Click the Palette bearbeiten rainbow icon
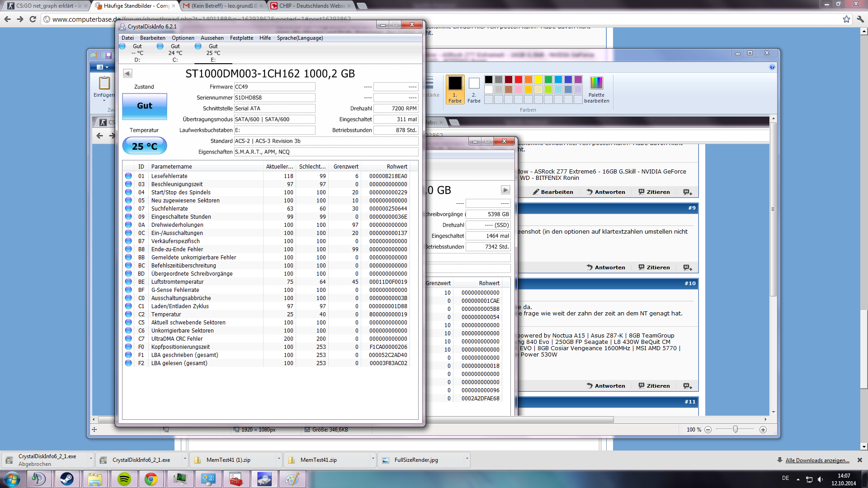Image resolution: width=868 pixels, height=488 pixels. point(596,83)
